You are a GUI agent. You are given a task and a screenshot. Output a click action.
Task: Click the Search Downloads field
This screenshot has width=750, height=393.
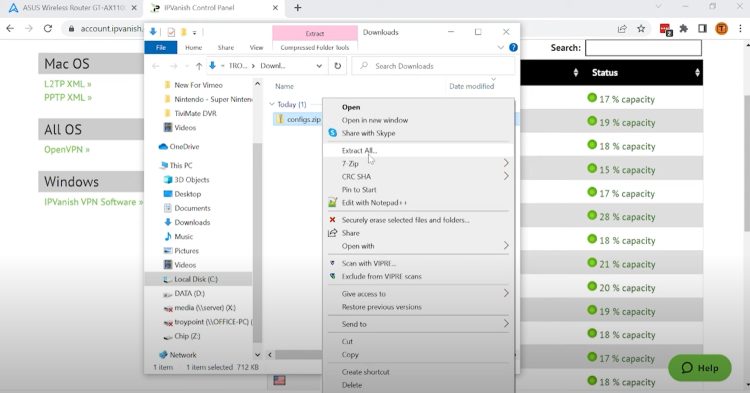pyautogui.click(x=433, y=66)
